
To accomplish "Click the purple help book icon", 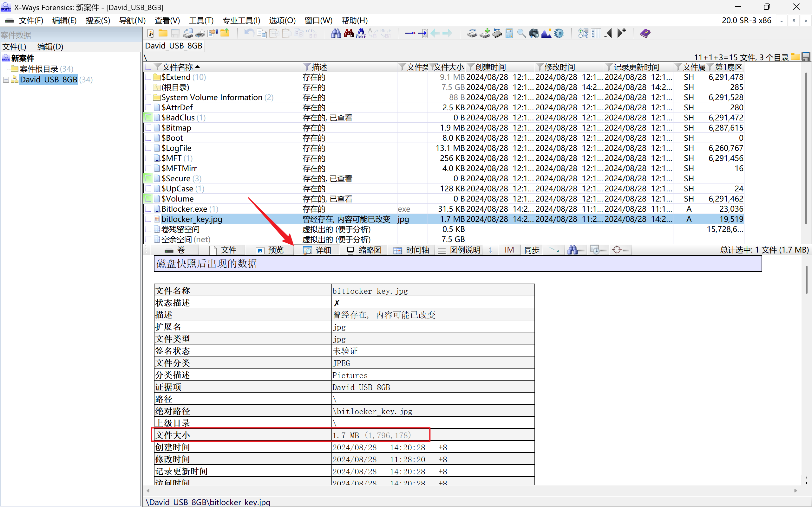I will (x=645, y=33).
